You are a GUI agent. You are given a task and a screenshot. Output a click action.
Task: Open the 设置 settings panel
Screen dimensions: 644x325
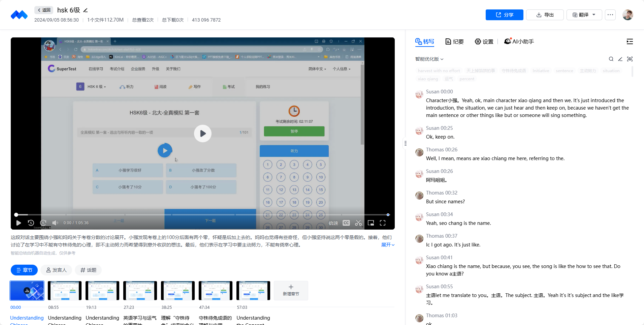484,41
